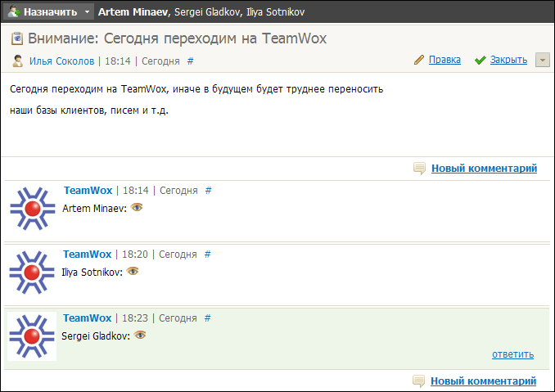Viewport: 555px width, 392px height.
Task: Click the top Новый комментарий link
Action: point(484,168)
